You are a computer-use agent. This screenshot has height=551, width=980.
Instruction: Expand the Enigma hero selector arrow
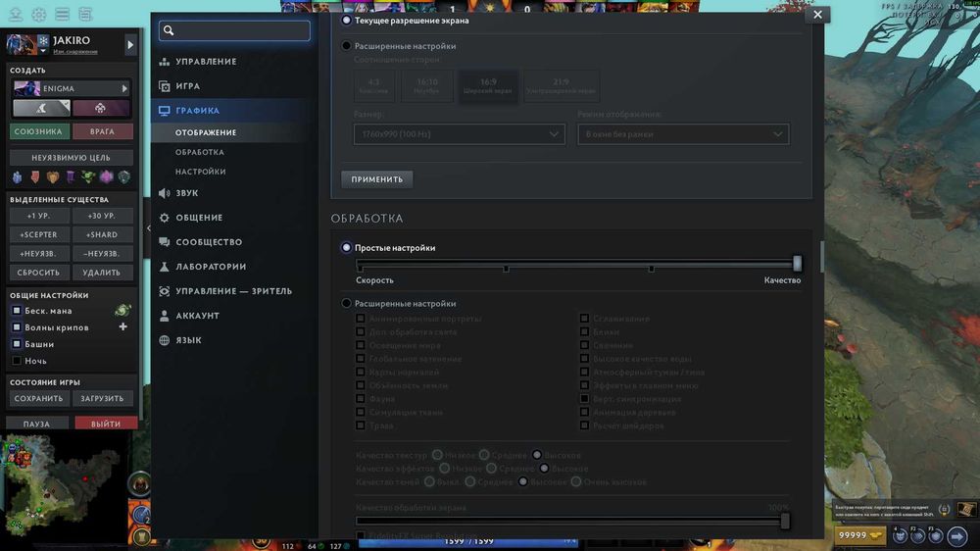point(124,89)
